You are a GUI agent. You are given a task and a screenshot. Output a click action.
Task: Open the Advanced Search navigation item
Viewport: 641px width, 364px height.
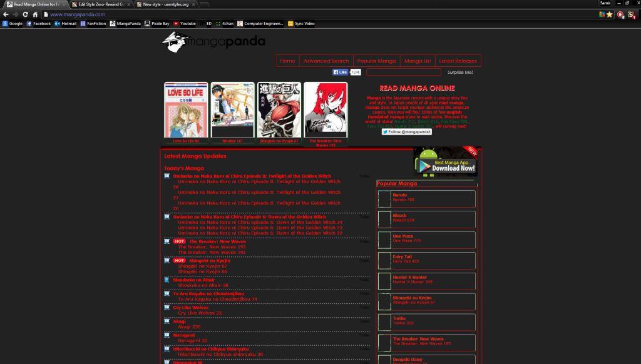coord(326,61)
